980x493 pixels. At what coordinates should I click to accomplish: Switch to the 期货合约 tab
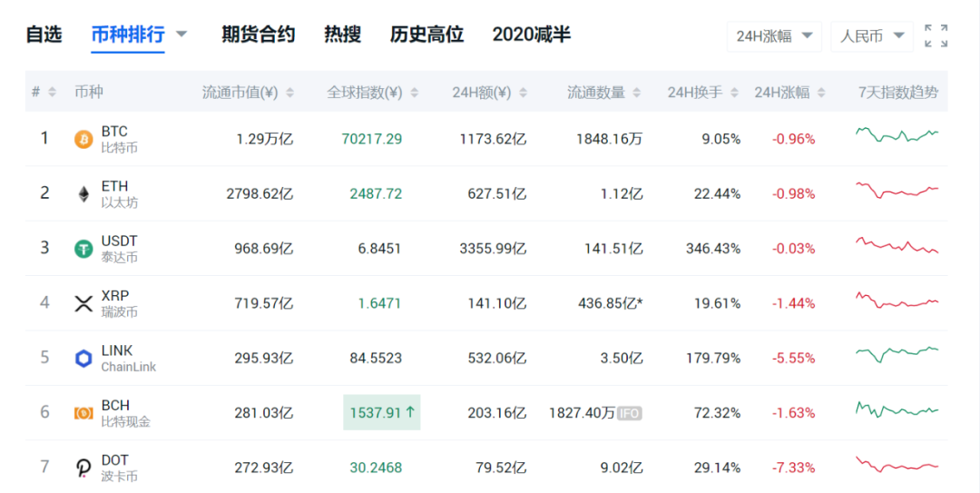coord(258,35)
